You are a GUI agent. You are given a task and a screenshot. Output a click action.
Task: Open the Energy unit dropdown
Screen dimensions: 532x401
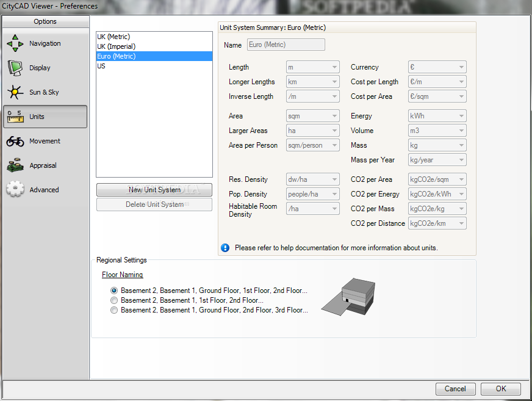click(x=437, y=116)
